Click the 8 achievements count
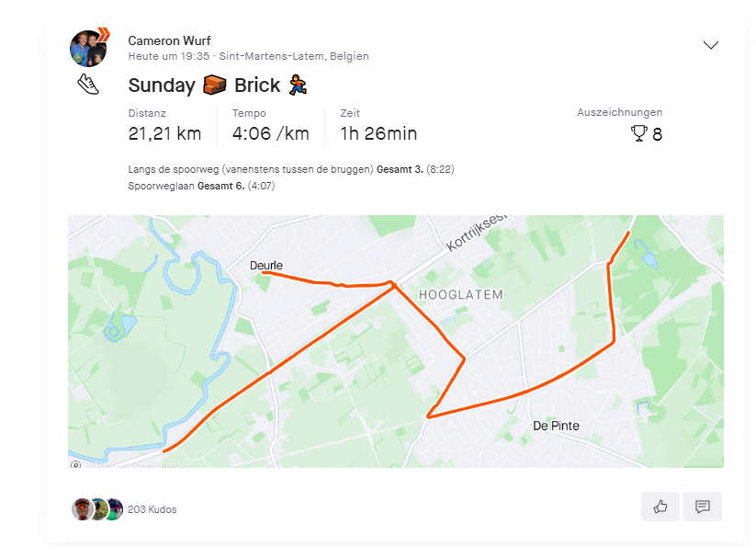The height and width of the screenshot is (547, 756). click(657, 134)
